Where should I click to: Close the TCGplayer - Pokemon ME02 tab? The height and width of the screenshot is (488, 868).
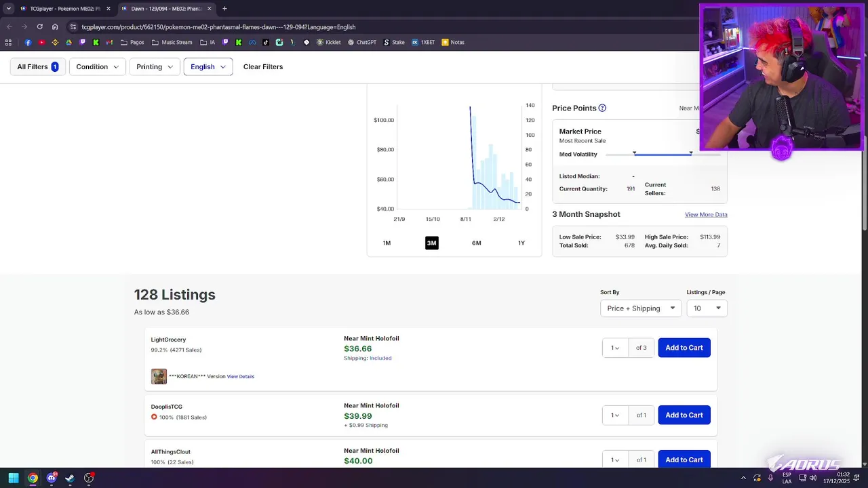pyautogui.click(x=108, y=9)
